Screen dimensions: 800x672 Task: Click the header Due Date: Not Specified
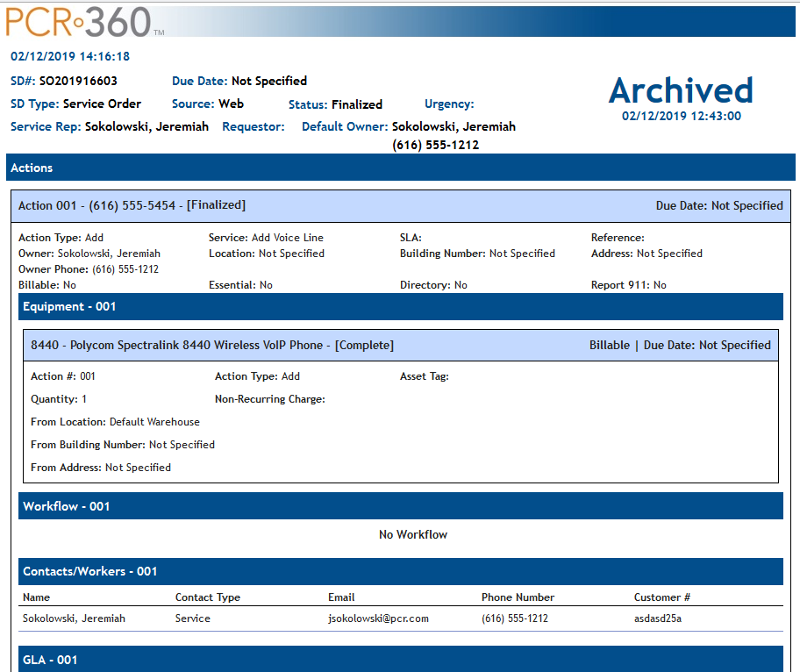239,81
